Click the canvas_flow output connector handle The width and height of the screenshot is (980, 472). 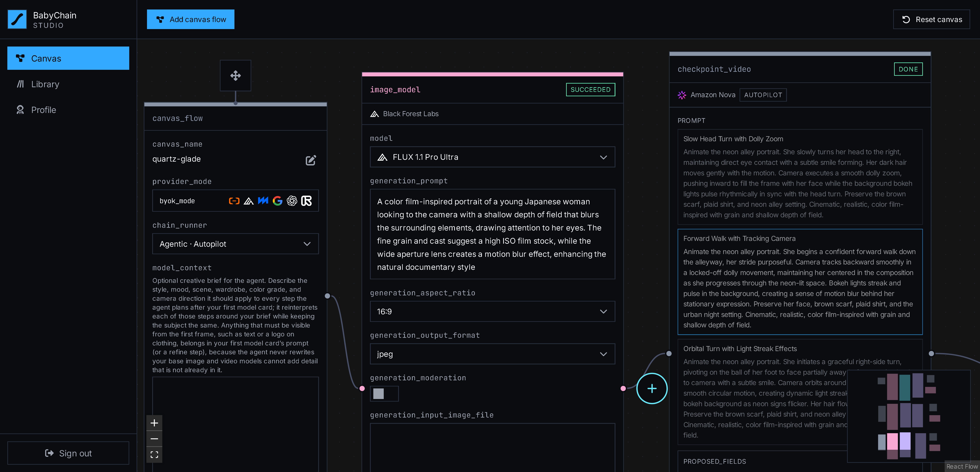coord(328,296)
